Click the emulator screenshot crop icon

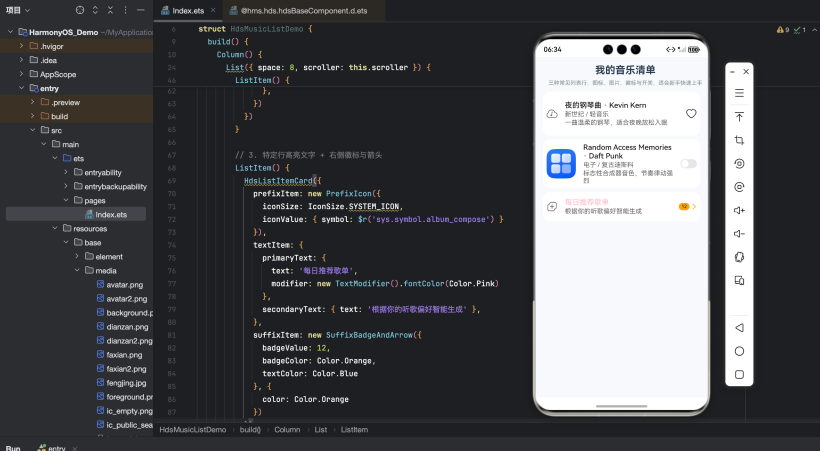point(739,141)
